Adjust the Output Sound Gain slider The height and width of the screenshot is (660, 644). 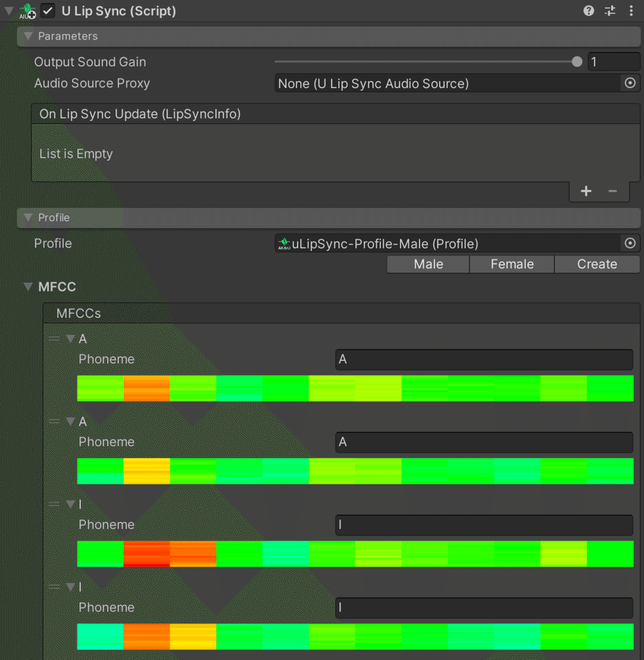(x=576, y=62)
